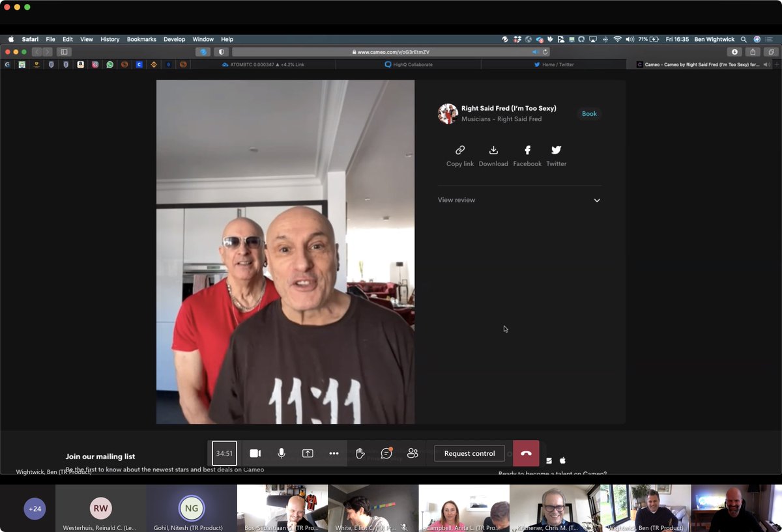This screenshot has height=532, width=782.
Task: Open the Edit menu
Action: 68,39
